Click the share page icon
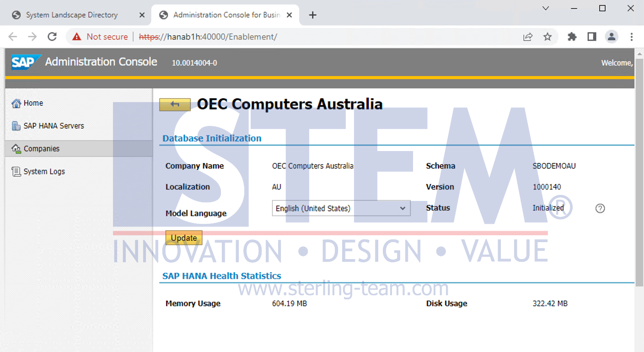Screen dimensions: 644x352 528,37
